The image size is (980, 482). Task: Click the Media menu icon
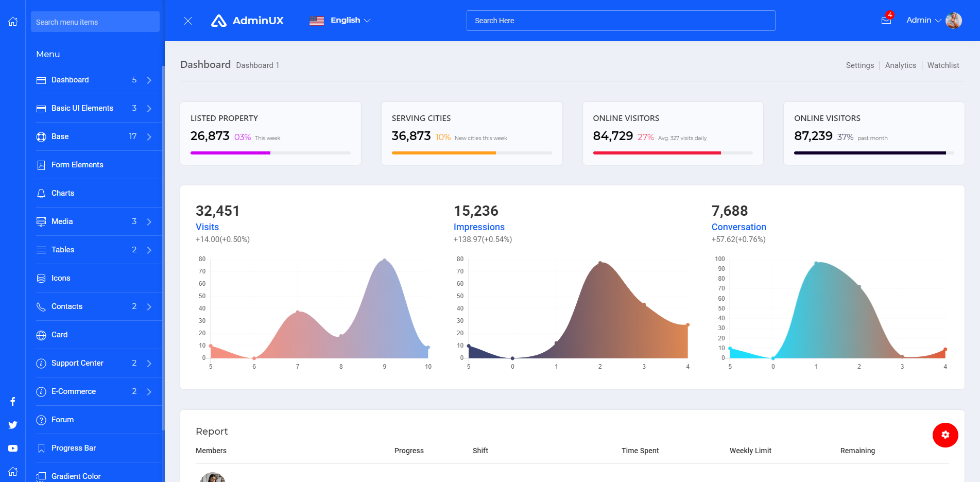pos(41,222)
